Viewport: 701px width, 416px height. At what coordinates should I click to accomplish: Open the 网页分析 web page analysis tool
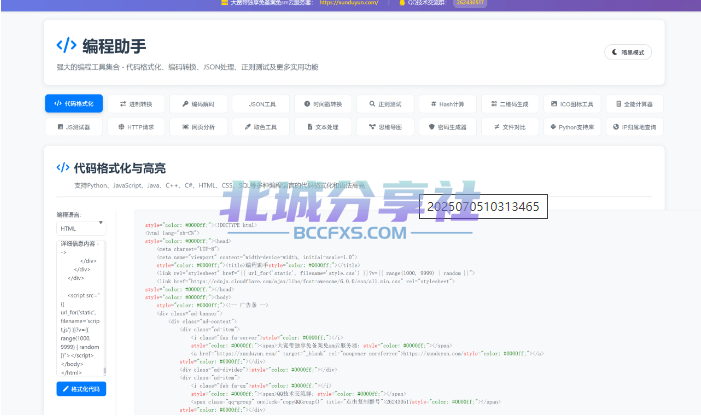(x=198, y=127)
